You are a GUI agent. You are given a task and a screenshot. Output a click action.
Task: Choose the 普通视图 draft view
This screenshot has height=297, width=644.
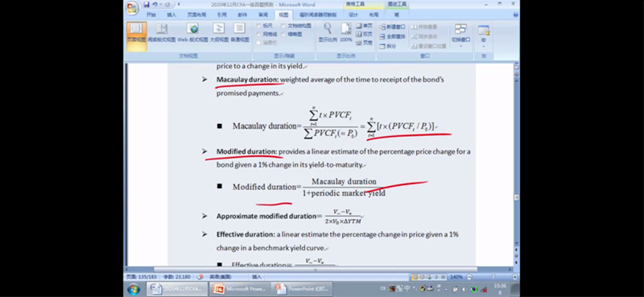pos(239,33)
